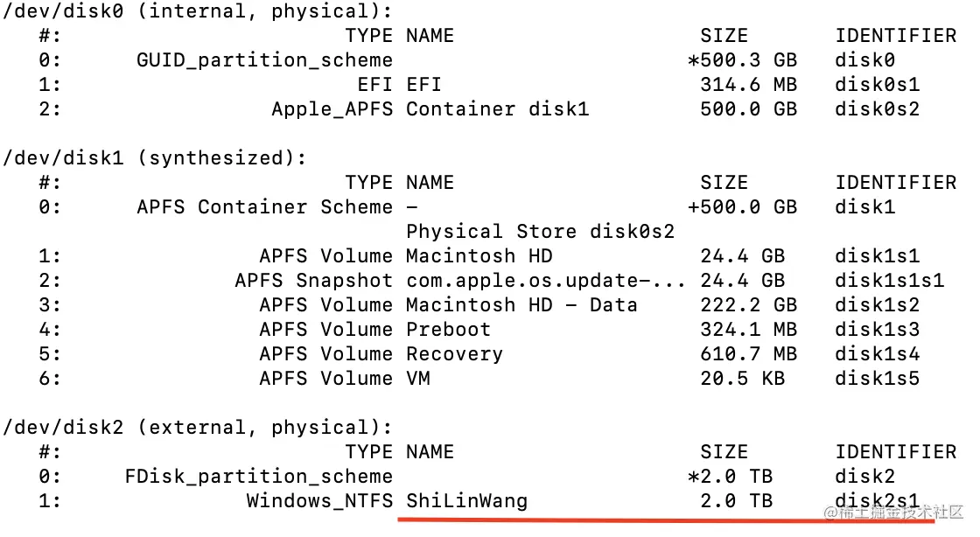The image size is (980, 537).
Task: Click the VM volume name
Action: point(418,379)
